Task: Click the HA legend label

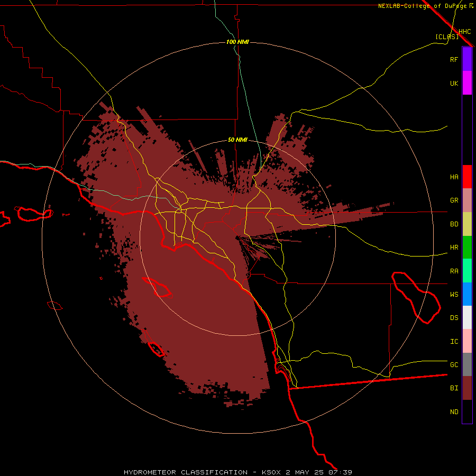Action: click(x=454, y=177)
